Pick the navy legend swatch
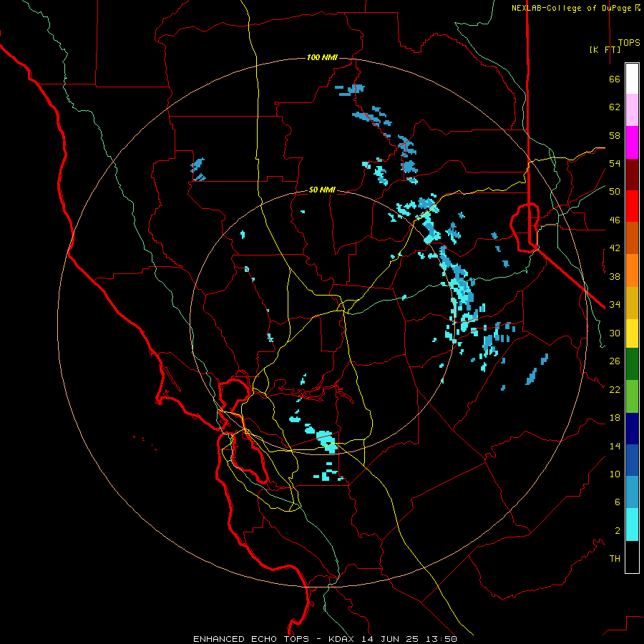This screenshot has height=644, width=644. coord(632,429)
